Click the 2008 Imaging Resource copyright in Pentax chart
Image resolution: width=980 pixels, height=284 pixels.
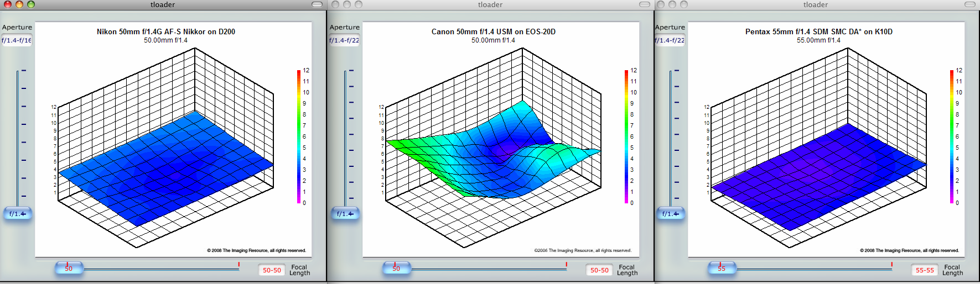point(909,250)
